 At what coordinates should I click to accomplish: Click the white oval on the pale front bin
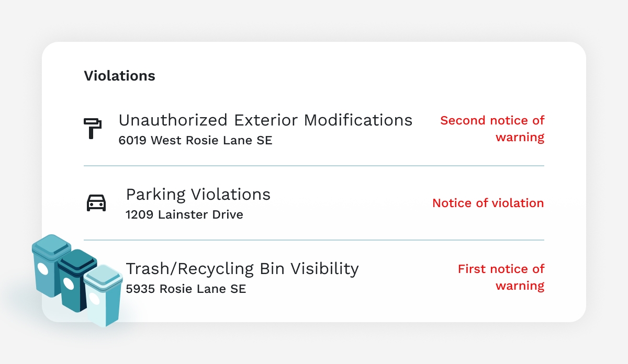[94, 299]
